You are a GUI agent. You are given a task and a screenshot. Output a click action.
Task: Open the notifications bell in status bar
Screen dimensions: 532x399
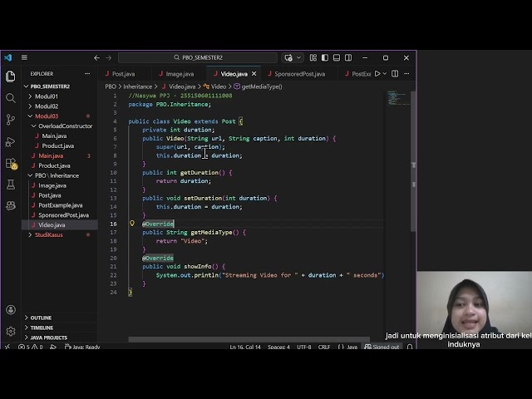point(410,347)
